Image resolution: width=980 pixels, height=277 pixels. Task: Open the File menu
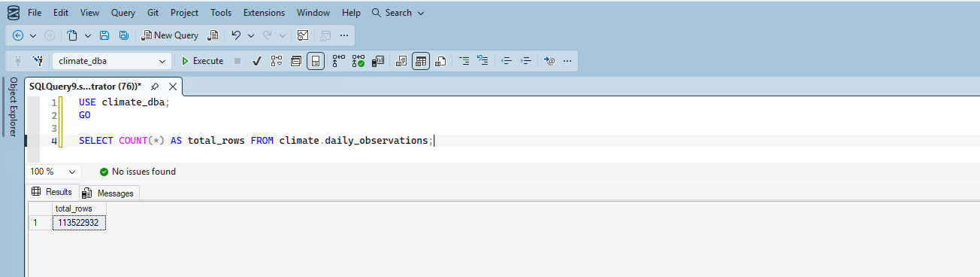[35, 13]
